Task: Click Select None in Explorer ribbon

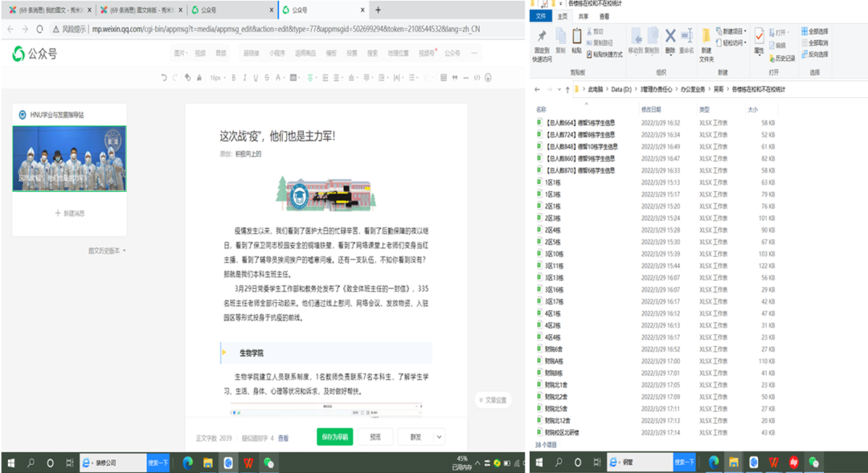Action: pos(815,43)
